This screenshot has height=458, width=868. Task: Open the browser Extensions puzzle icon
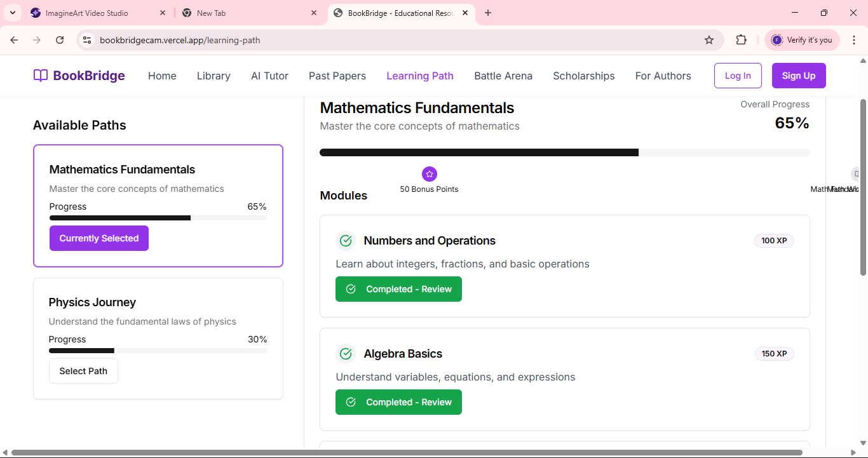tap(741, 40)
